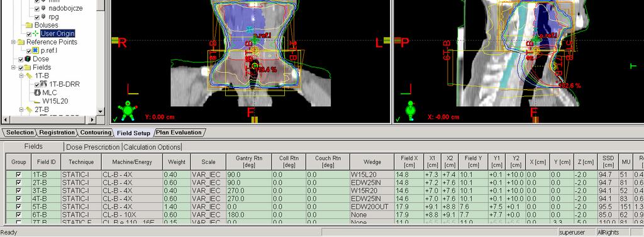Open the Dose Prescription tab
The height and width of the screenshot is (237, 644).
click(93, 147)
